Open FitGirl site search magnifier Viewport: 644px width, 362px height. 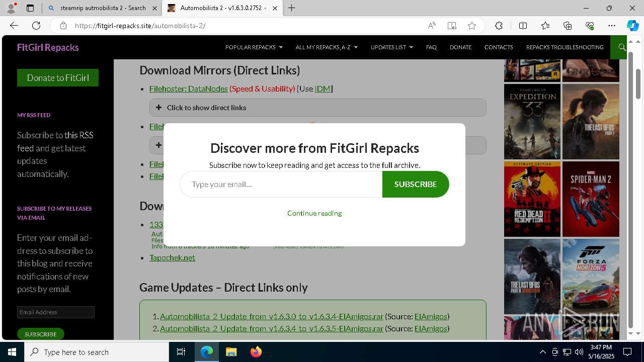coord(622,47)
